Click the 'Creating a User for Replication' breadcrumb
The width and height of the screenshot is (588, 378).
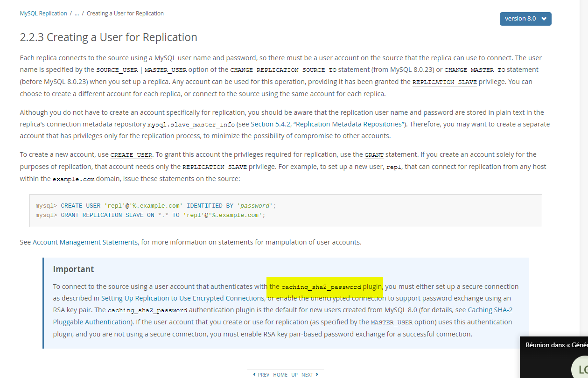point(125,14)
